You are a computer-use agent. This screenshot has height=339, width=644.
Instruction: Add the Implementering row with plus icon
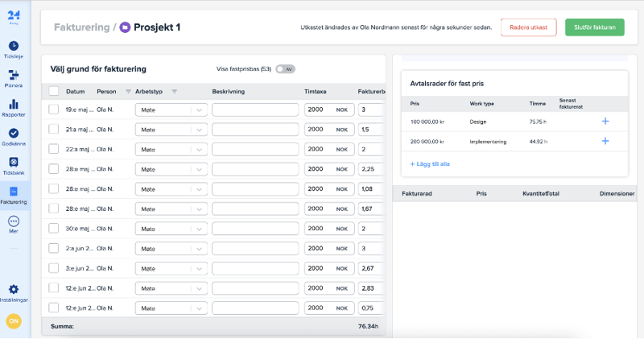click(x=605, y=141)
